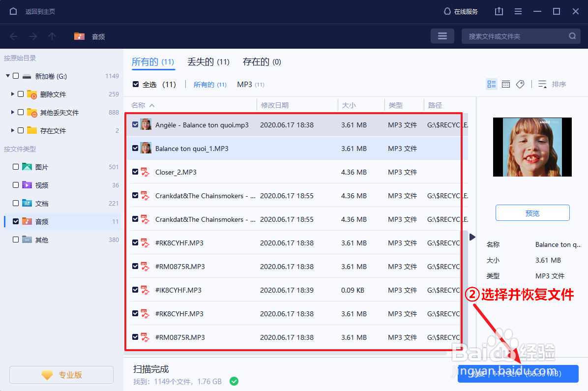This screenshot has width=588, height=391.
Task: Uncheck the Closer_2.MP3 file checkbox
Action: pyautogui.click(x=136, y=172)
